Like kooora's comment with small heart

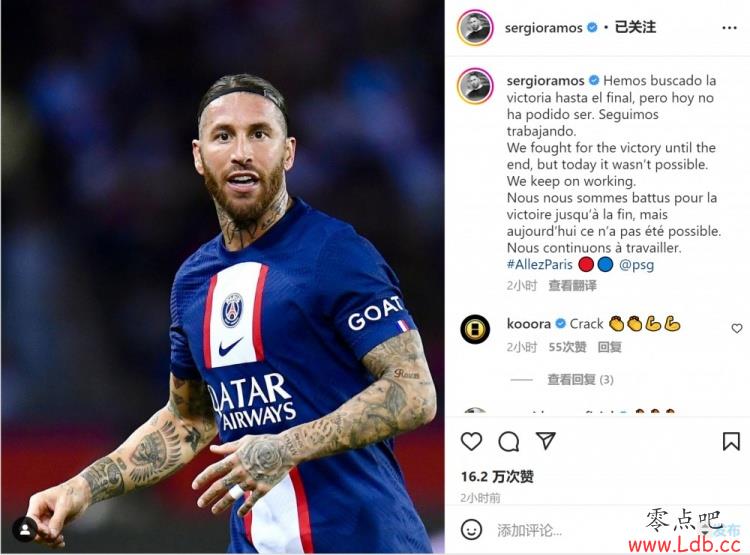point(737,328)
